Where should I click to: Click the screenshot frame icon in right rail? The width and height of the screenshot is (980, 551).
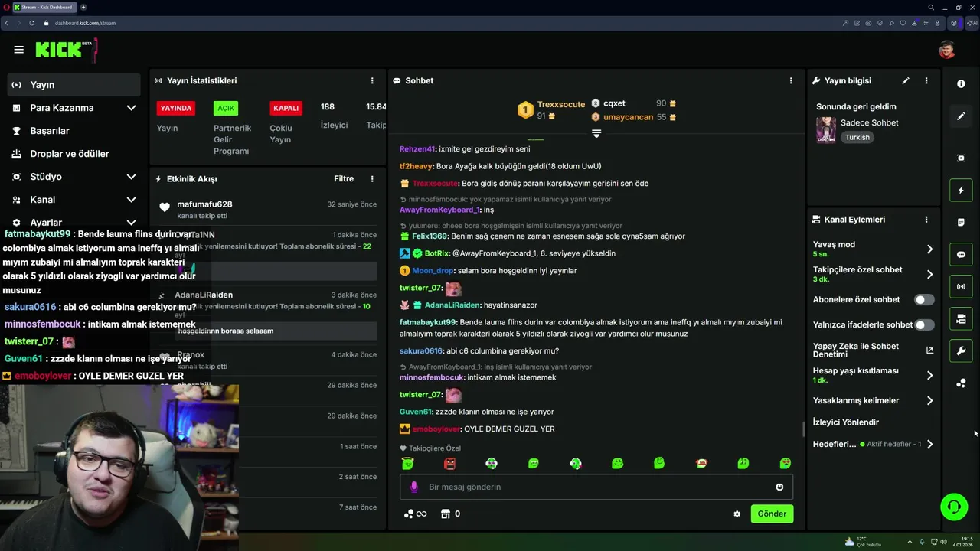[x=961, y=158]
